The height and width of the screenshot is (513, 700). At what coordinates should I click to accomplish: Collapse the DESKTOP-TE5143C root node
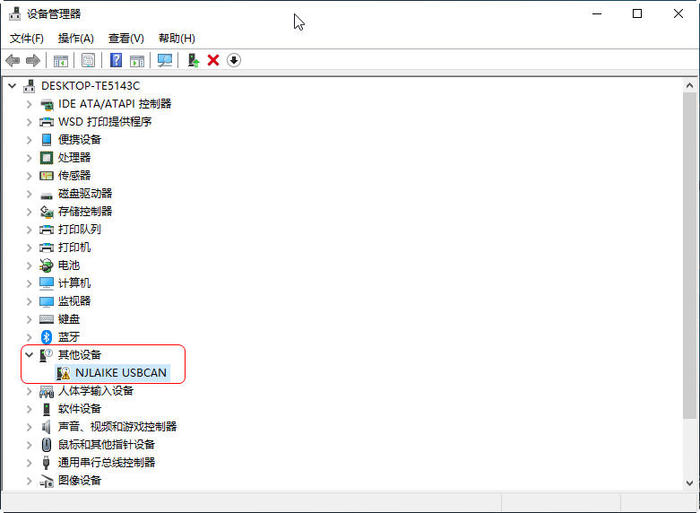click(x=12, y=86)
